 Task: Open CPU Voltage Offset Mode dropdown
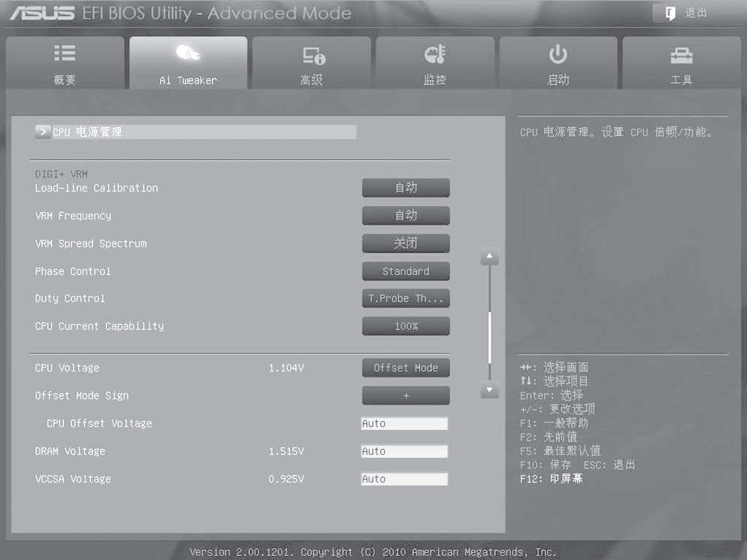pos(406,368)
